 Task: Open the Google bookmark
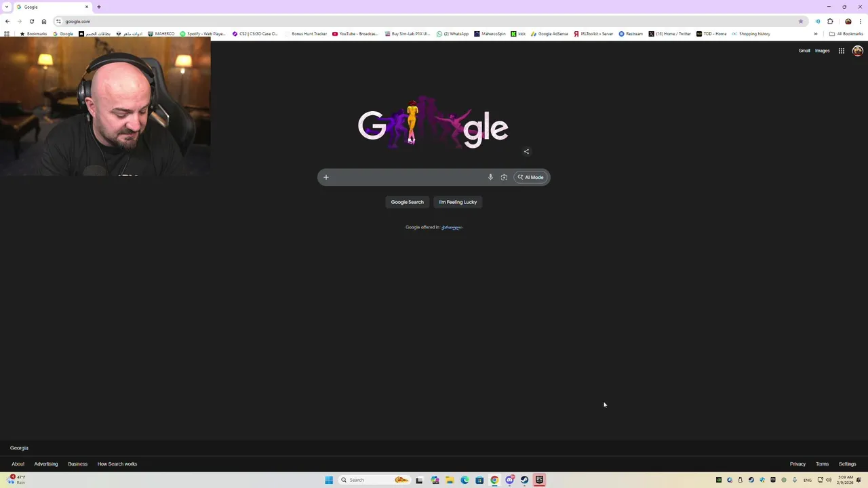click(x=63, y=34)
